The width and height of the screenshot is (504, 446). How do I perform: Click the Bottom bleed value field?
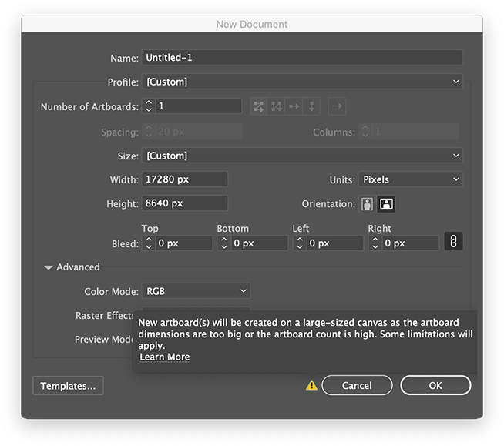point(259,243)
